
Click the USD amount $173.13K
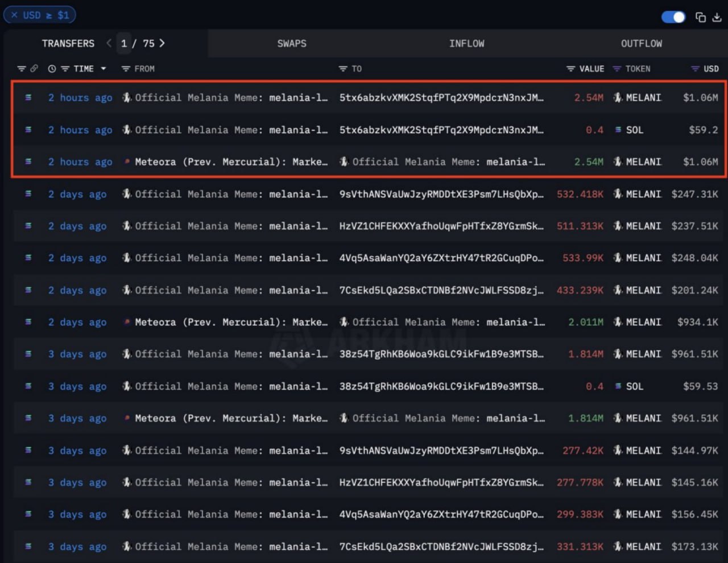694,547
